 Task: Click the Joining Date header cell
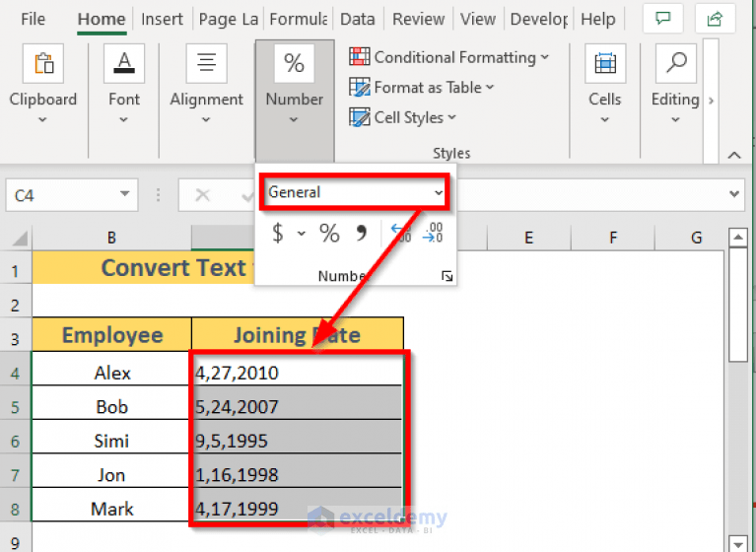[x=298, y=334]
